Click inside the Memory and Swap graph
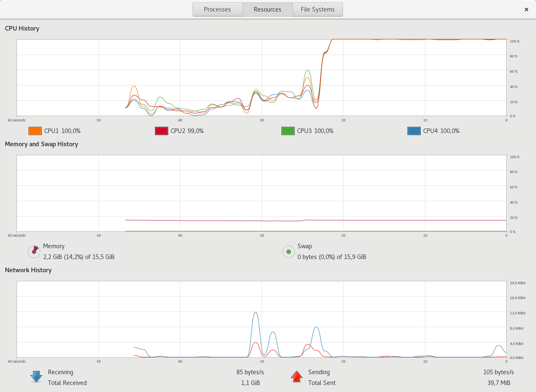 pos(262,193)
